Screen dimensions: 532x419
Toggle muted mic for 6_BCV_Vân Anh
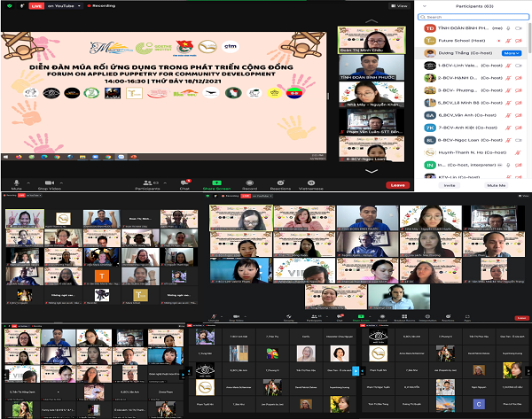(509, 115)
